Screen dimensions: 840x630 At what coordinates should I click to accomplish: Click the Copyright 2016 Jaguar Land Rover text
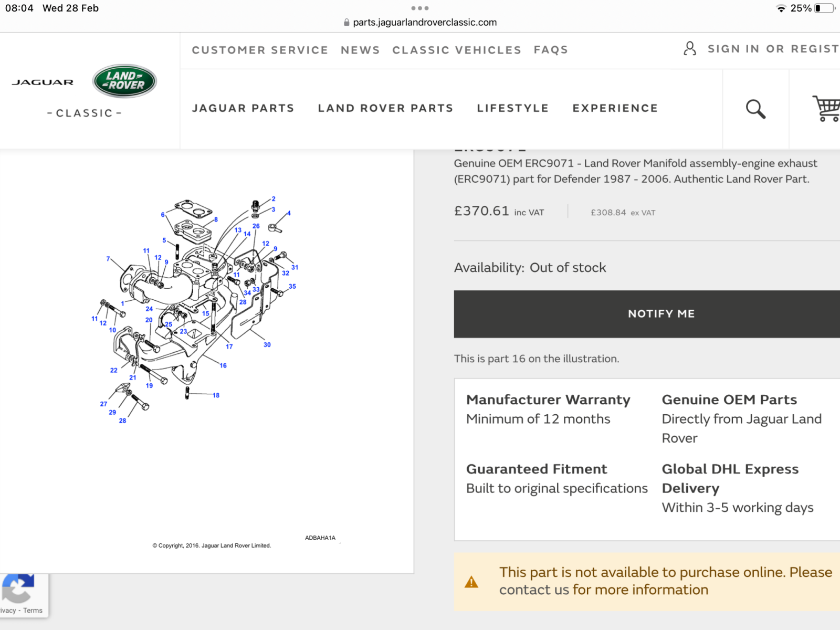pos(212,545)
